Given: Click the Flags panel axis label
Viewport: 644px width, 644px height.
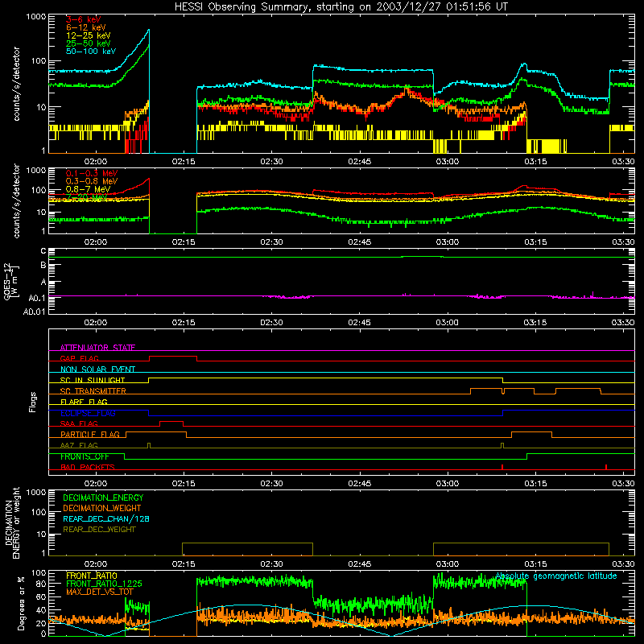Looking at the screenshot, I should click(32, 402).
